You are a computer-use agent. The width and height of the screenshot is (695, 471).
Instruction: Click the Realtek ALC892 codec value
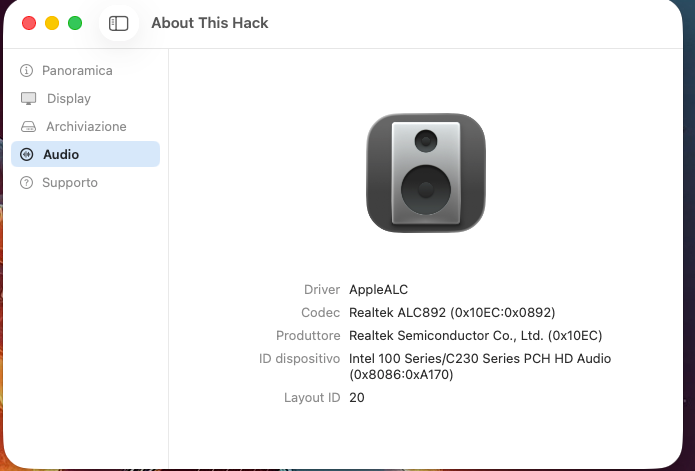click(452, 313)
